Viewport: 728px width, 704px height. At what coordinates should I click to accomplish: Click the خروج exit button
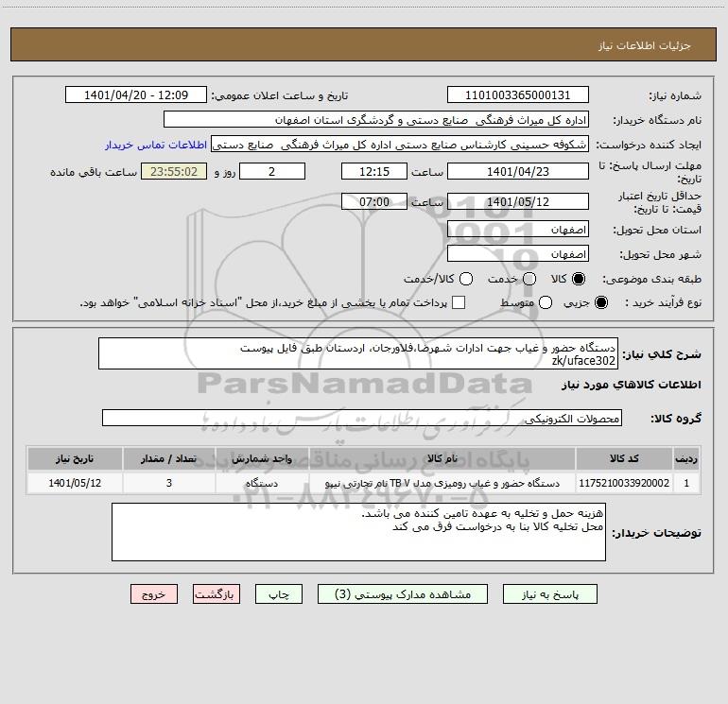point(154,594)
